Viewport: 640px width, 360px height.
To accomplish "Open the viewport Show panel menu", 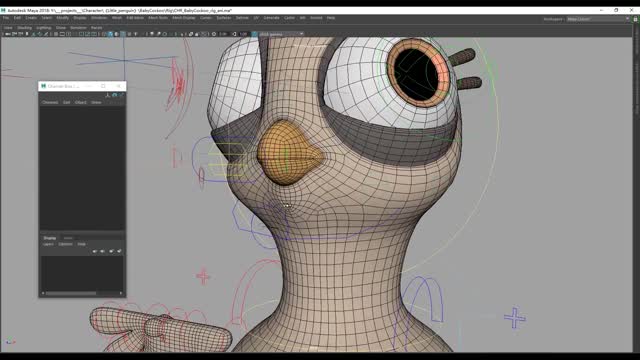I will [x=60, y=28].
